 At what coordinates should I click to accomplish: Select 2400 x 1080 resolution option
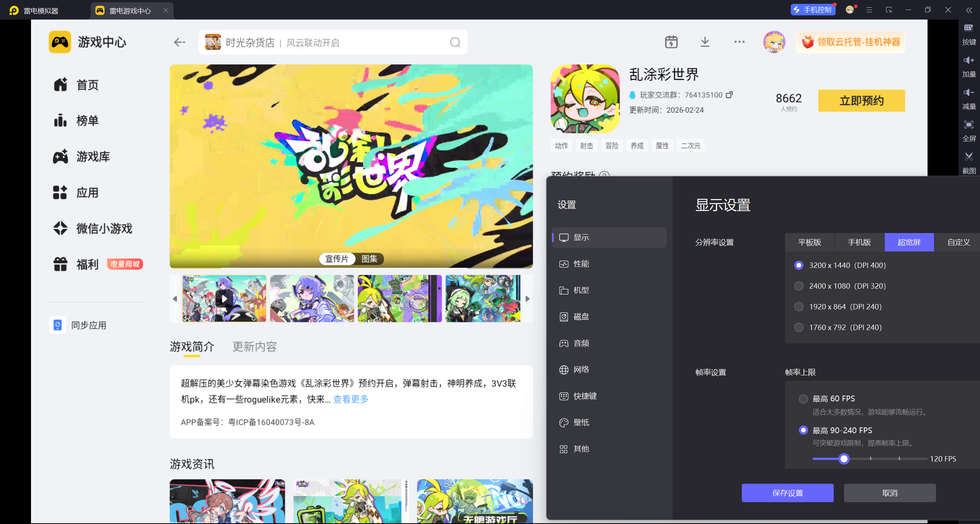[x=799, y=286]
